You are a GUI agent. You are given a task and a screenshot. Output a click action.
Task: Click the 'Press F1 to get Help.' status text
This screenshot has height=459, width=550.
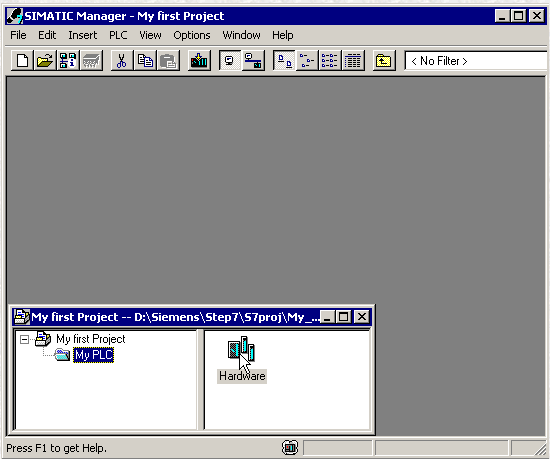tap(56, 448)
